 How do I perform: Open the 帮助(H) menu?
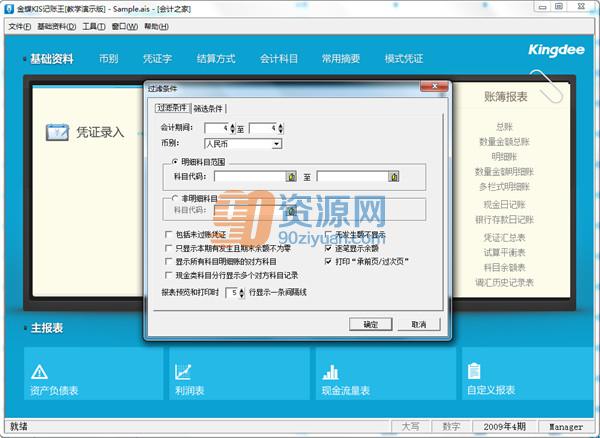pos(156,26)
